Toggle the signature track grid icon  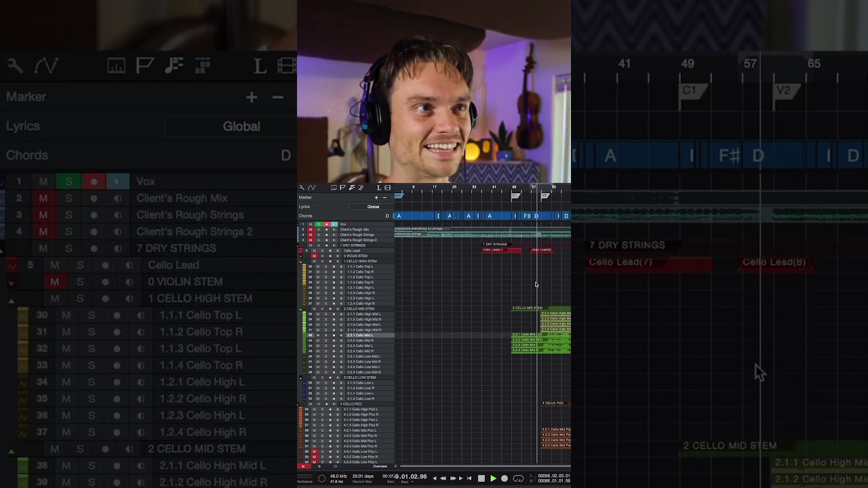pyautogui.click(x=361, y=187)
